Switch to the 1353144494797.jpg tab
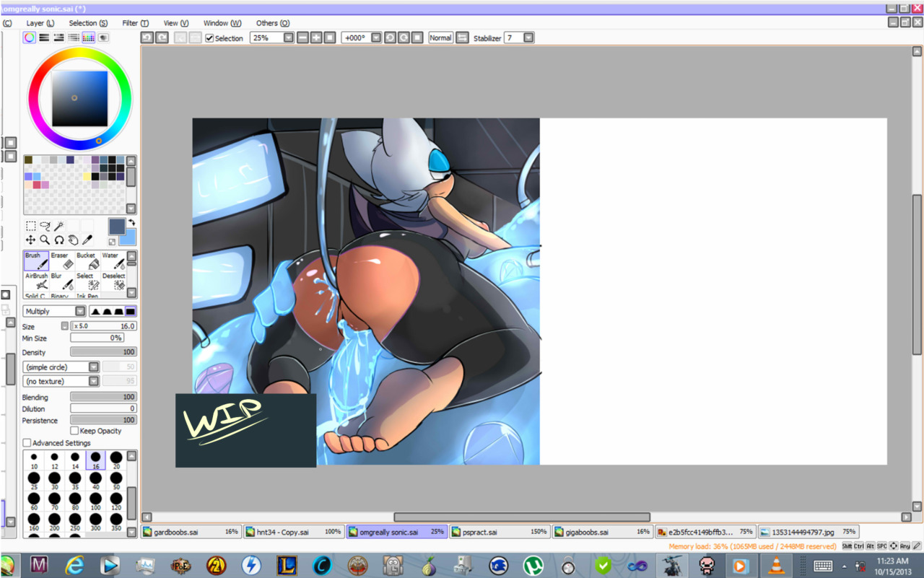 point(808,532)
